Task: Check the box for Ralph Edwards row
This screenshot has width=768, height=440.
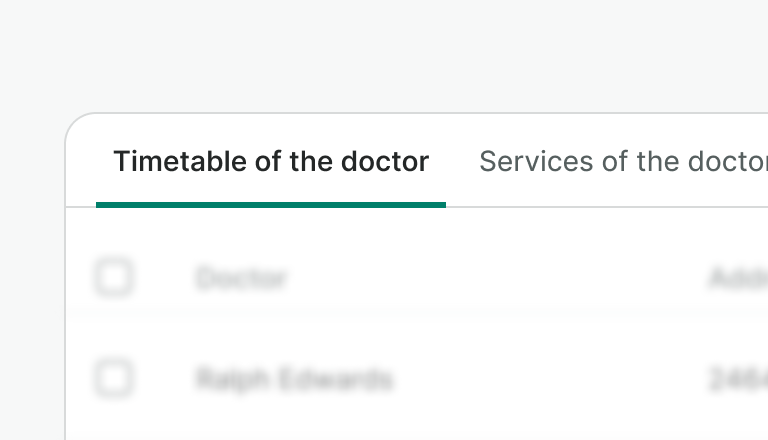Action: [x=113, y=379]
